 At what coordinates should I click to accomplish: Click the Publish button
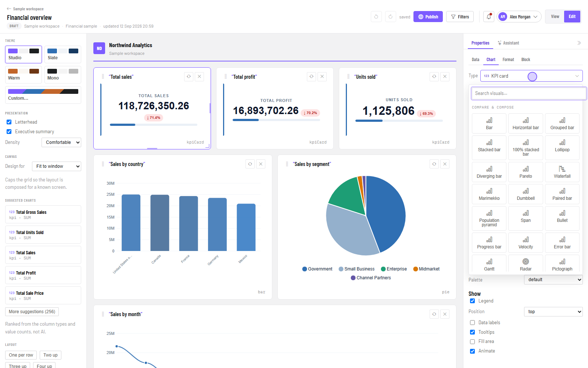(428, 17)
